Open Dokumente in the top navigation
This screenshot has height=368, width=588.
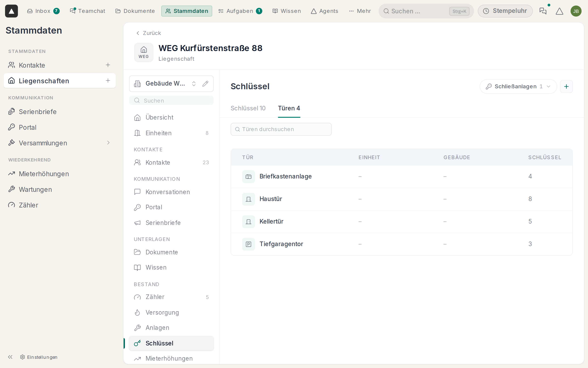(135, 11)
